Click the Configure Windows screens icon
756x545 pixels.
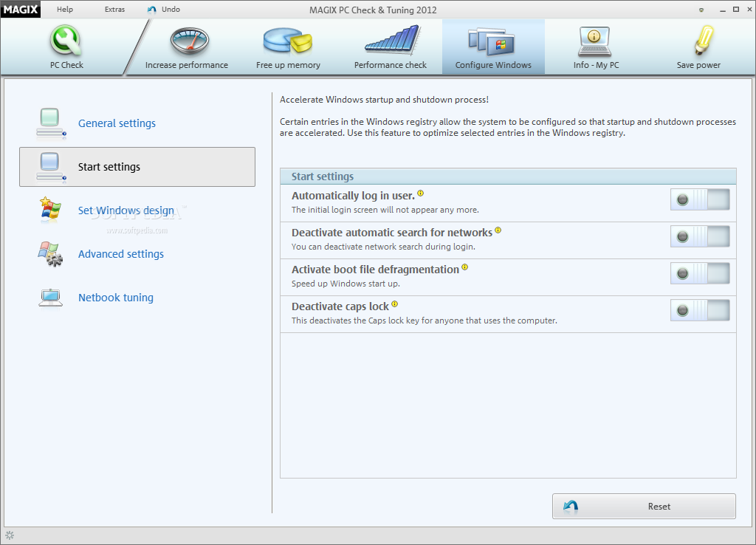(491, 42)
